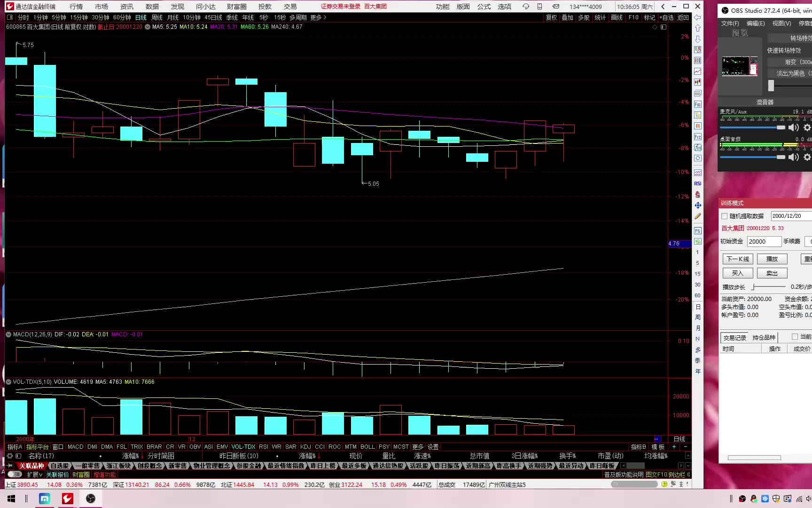Click the red dollar sign icon
Image resolution: width=812 pixels, height=508 pixels.
click(x=698, y=194)
